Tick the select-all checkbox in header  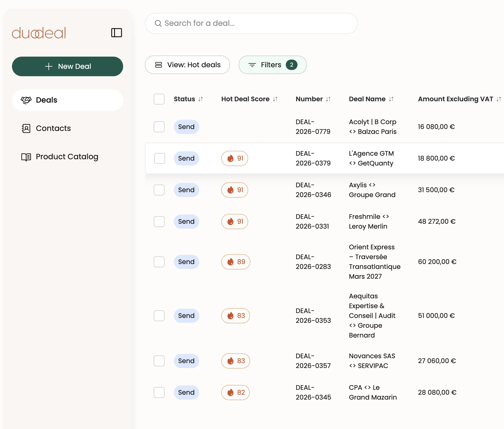159,99
